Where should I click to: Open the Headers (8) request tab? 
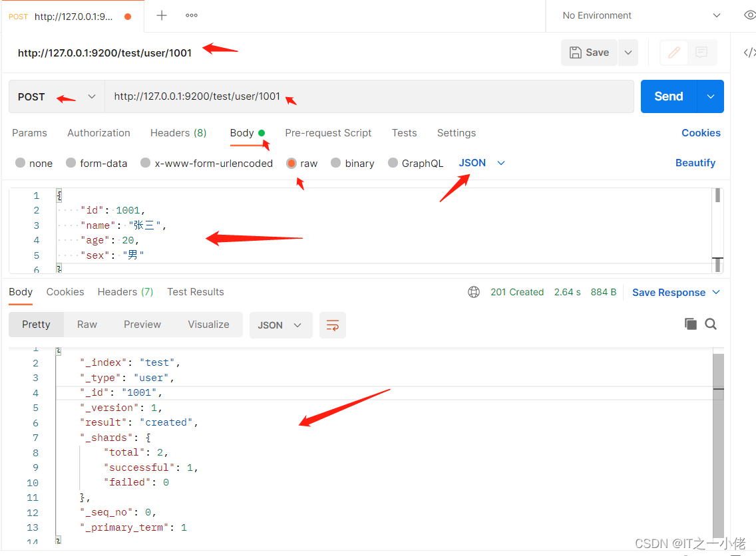pyautogui.click(x=178, y=133)
